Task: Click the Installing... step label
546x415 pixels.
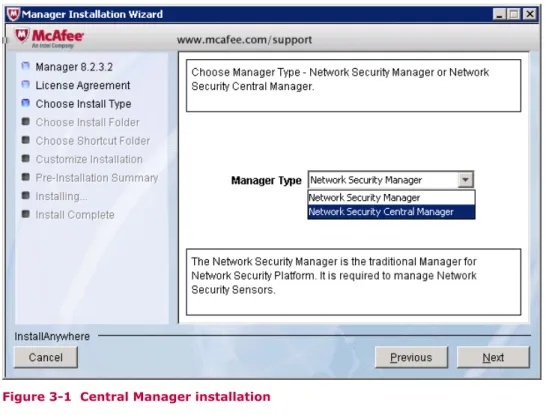Action: [x=61, y=196]
